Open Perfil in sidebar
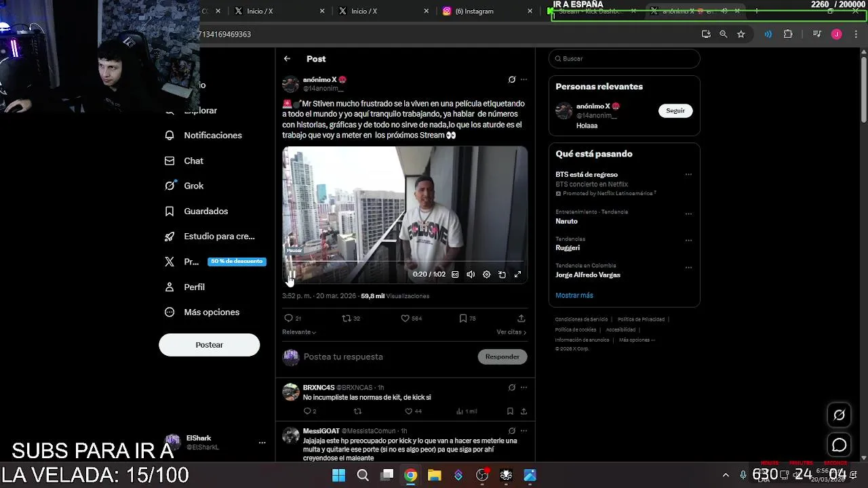The width and height of the screenshot is (868, 488). pos(184,287)
